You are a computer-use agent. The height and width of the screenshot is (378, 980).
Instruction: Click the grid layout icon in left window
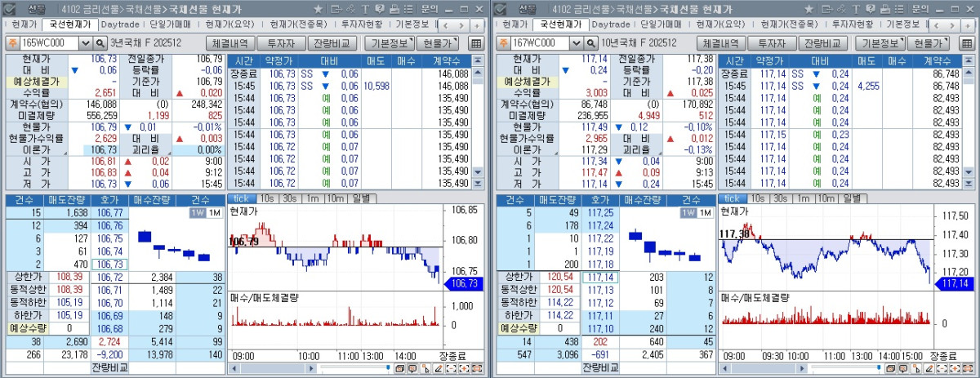point(476,43)
